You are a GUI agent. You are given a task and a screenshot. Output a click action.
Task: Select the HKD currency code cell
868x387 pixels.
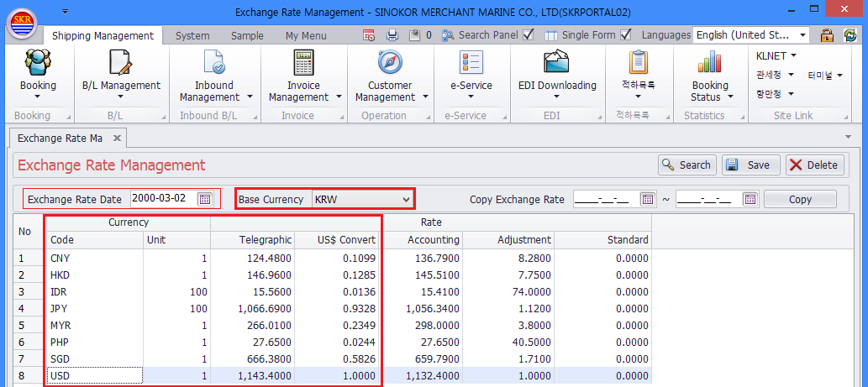point(95,275)
